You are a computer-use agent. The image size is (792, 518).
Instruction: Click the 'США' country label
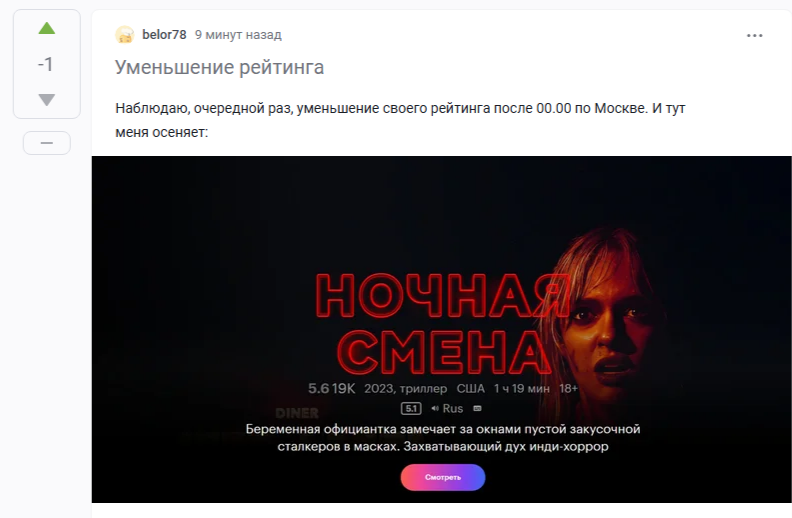tap(470, 389)
